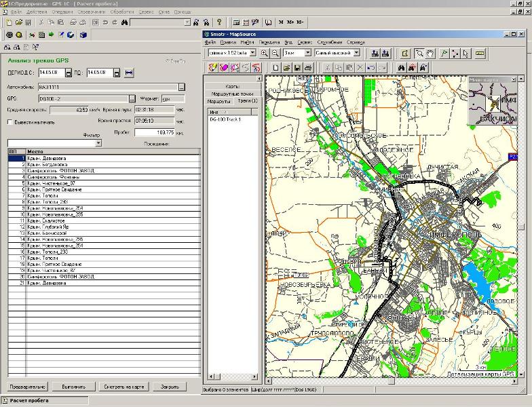Screen dimensions: 532x407
Task: Open MapSource 'Найти' menu
Action: 247,42
